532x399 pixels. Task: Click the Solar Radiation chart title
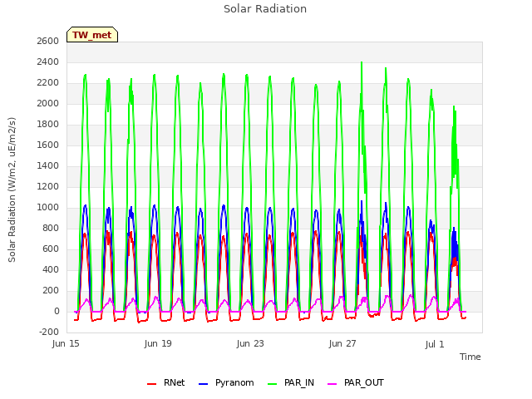click(265, 9)
